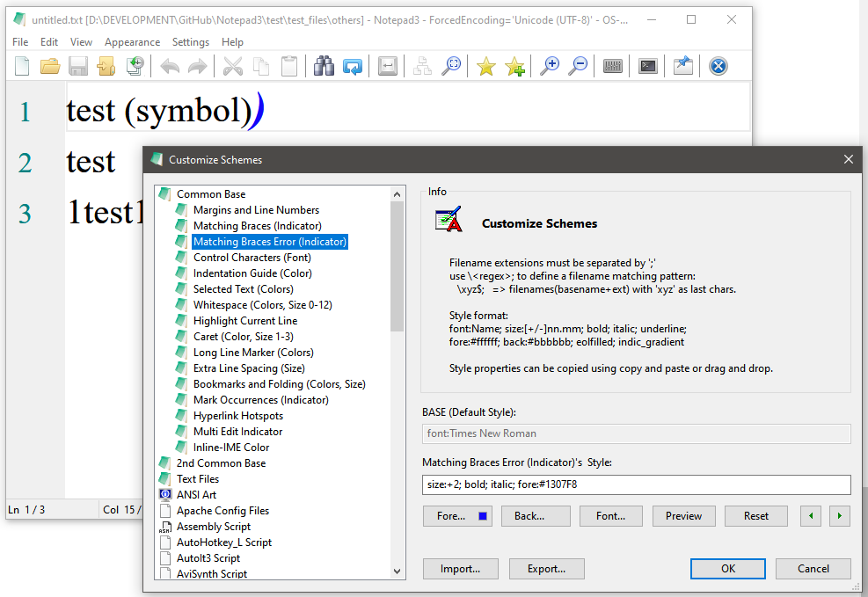Image resolution: width=868 pixels, height=597 pixels.
Task: Click the Preview button
Action: [683, 515]
